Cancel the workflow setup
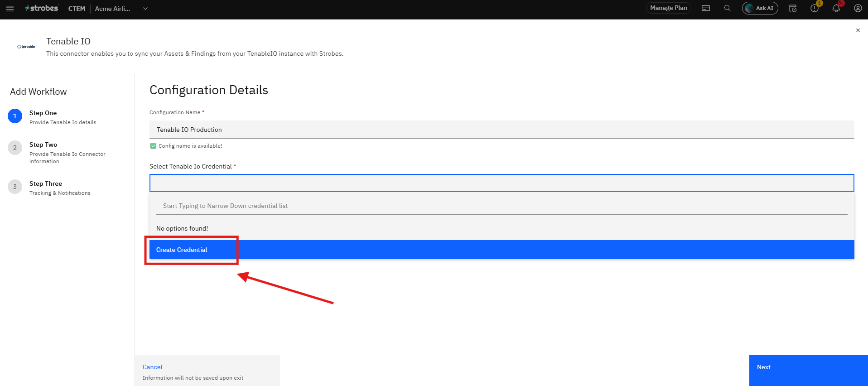Image resolution: width=868 pixels, height=386 pixels. (152, 367)
